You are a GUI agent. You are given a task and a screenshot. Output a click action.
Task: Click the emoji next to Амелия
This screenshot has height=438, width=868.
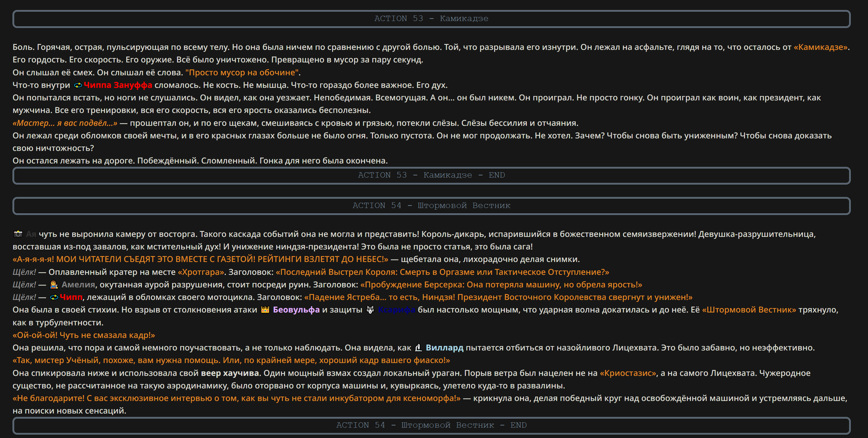coord(54,285)
